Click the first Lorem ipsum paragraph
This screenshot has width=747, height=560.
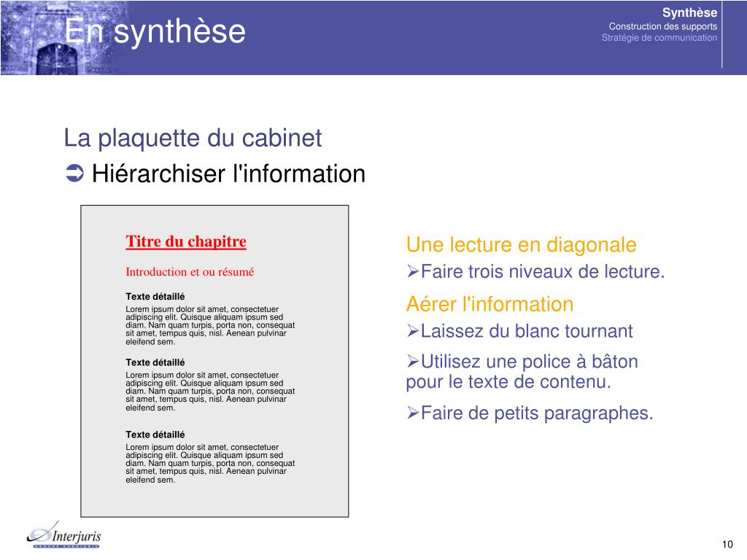(210, 325)
